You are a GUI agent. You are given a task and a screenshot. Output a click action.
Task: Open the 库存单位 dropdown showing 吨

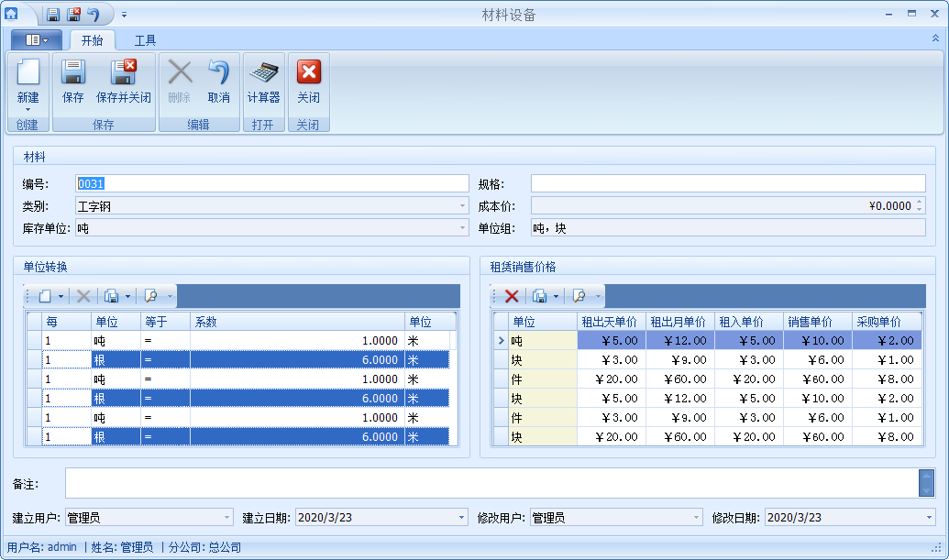click(462, 228)
